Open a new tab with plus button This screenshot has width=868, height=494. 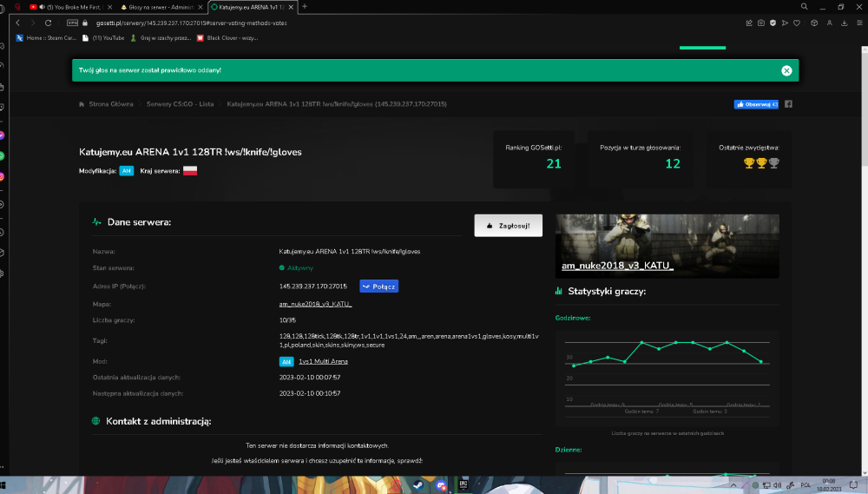tap(305, 7)
